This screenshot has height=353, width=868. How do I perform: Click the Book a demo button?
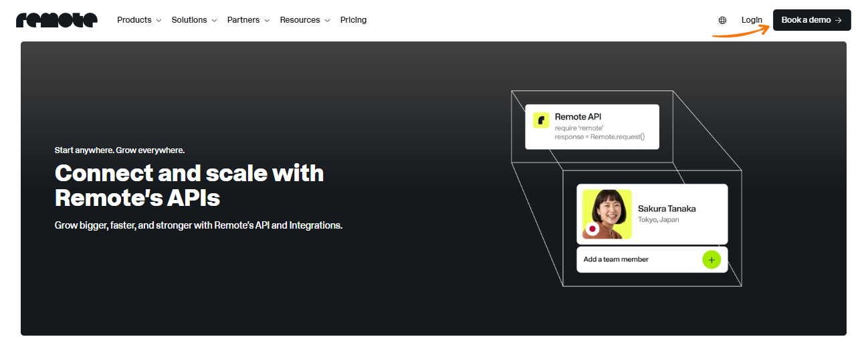812,20
